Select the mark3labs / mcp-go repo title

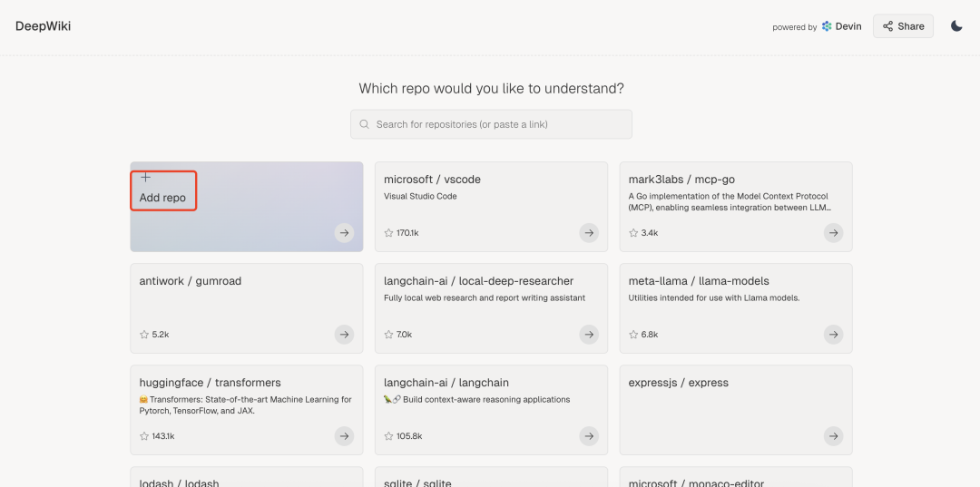[681, 180]
